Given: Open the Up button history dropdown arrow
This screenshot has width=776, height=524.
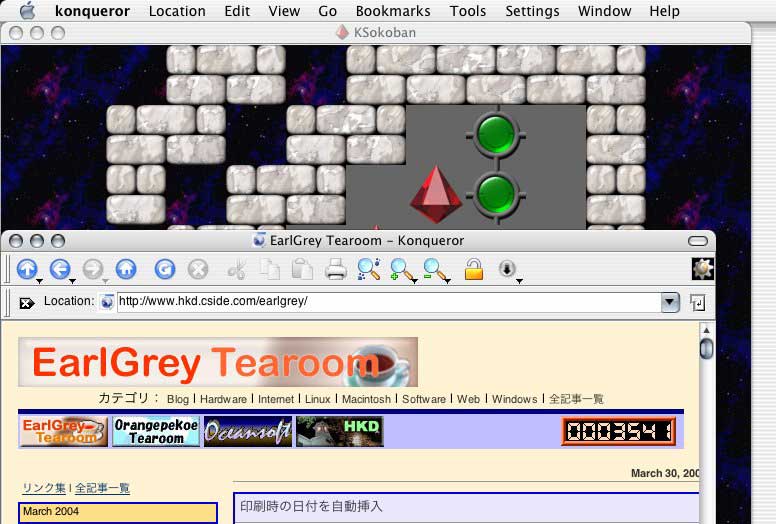Looking at the screenshot, I should [x=39, y=282].
